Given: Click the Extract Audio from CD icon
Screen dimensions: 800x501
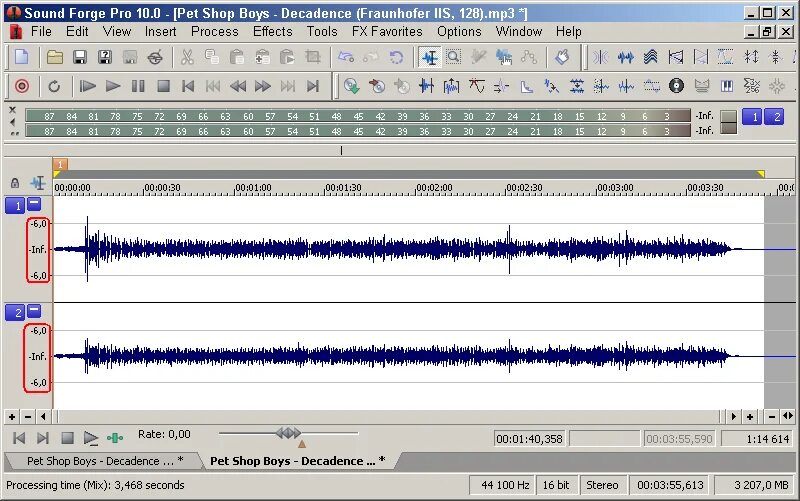Looking at the screenshot, I should 352,86.
